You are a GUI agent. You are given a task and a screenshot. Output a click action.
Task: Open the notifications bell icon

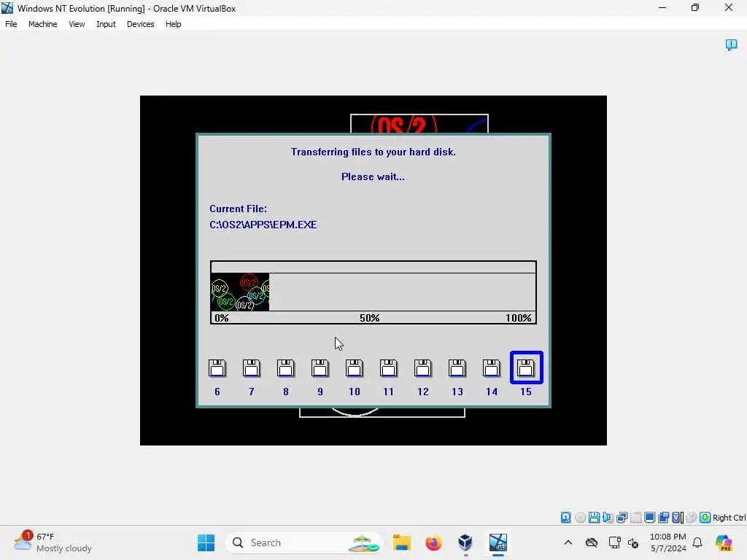[x=697, y=542]
